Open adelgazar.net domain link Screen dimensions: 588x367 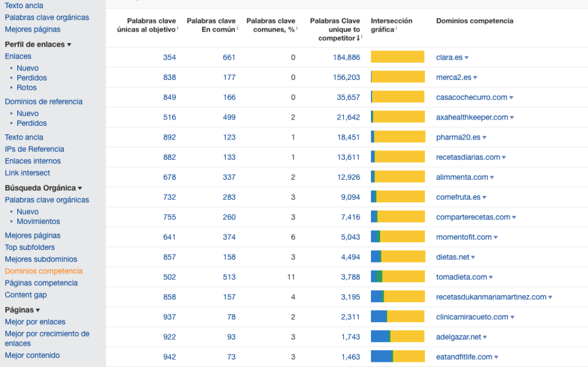458,337
